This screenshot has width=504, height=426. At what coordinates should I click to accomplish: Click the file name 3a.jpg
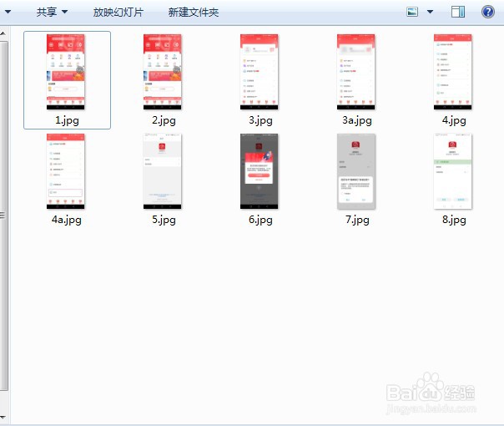click(357, 120)
